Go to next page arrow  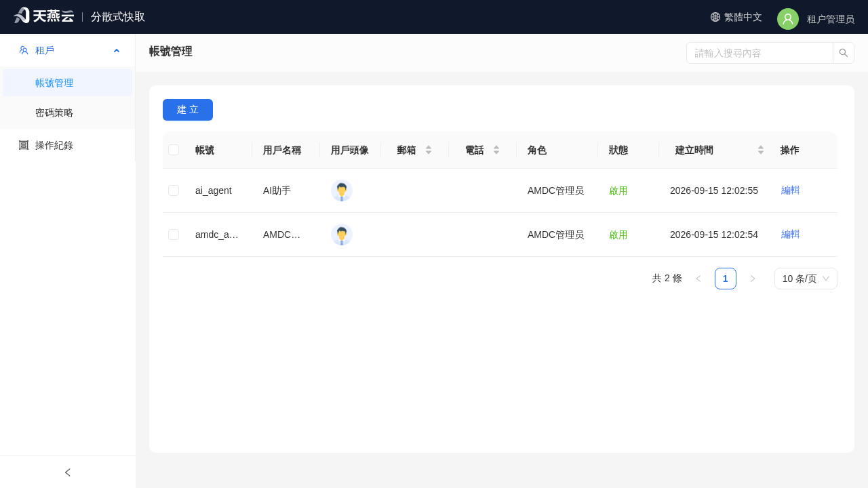click(753, 279)
